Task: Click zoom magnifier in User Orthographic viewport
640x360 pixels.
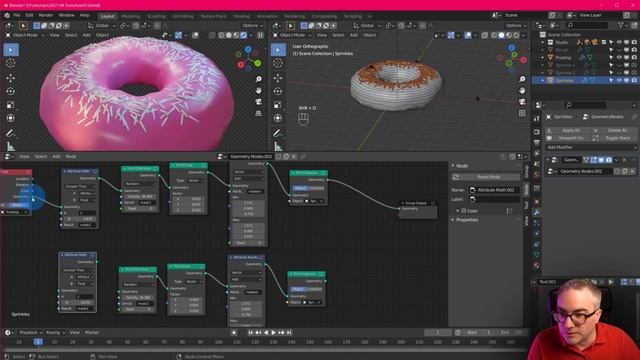Action: click(x=522, y=79)
